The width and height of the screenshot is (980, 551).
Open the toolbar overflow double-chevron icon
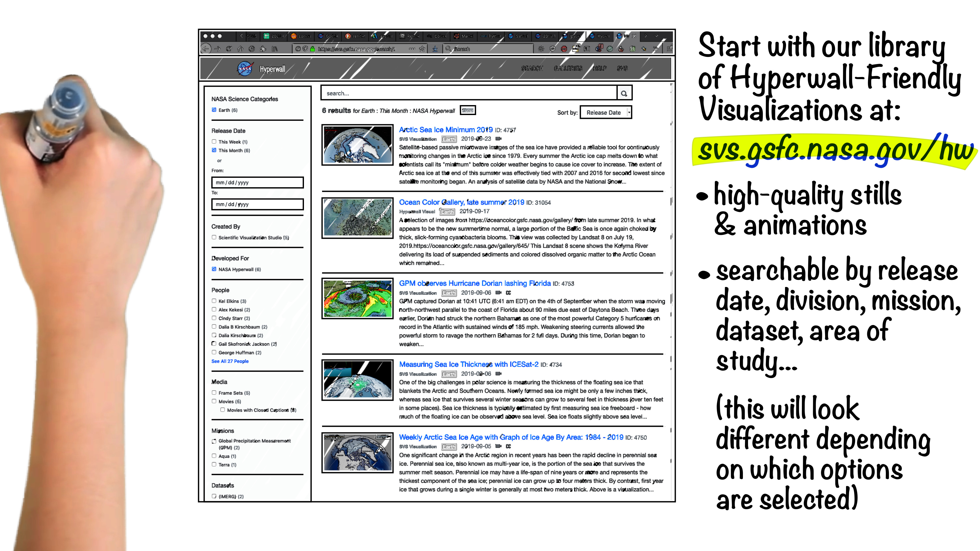tap(655, 49)
